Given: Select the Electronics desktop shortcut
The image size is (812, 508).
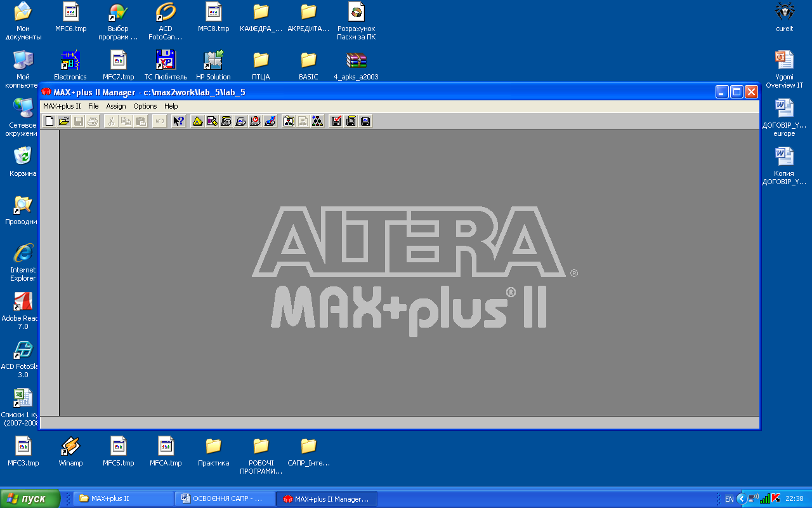Looking at the screenshot, I should pyautogui.click(x=70, y=65).
